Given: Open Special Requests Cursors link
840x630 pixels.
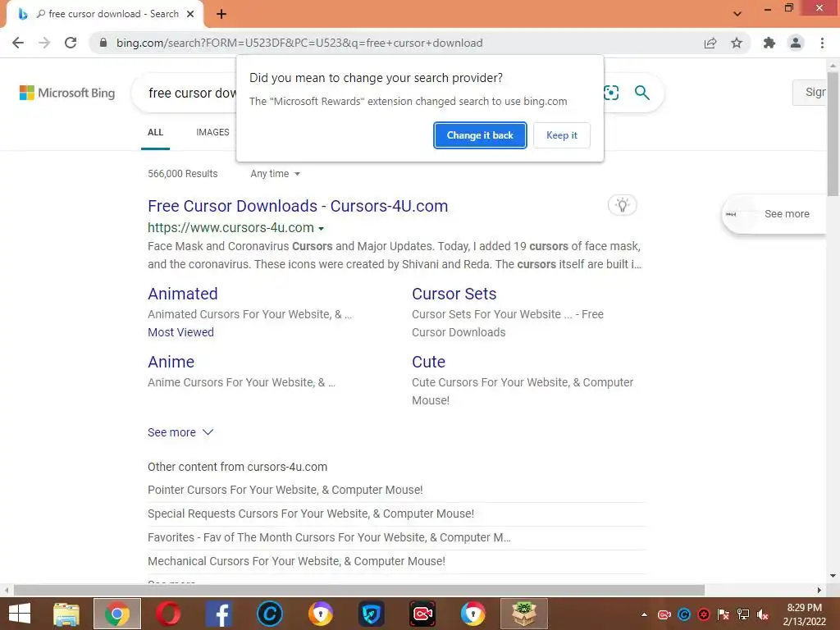Looking at the screenshot, I should (x=311, y=514).
